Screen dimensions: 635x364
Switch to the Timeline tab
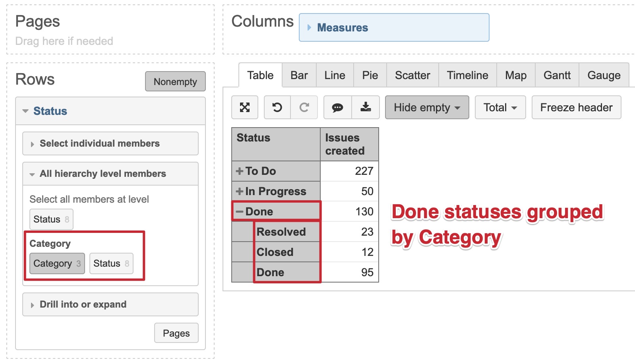point(468,75)
